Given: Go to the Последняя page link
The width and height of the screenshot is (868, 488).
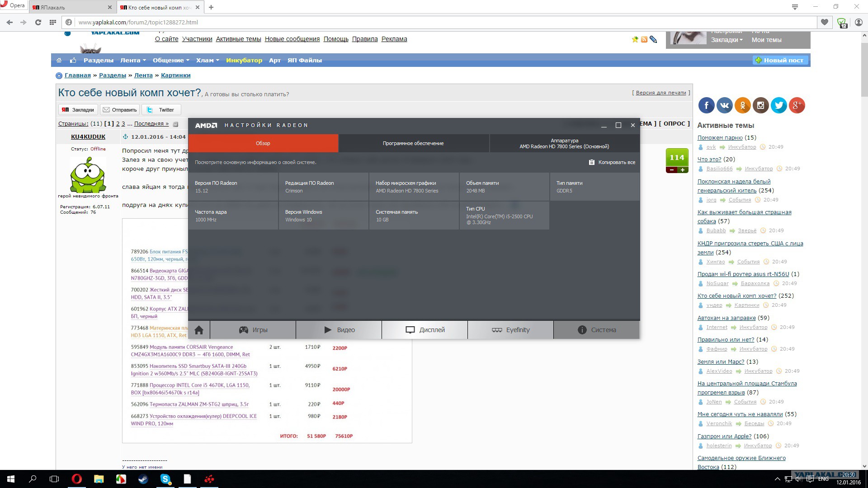Looking at the screenshot, I should pyautogui.click(x=151, y=124).
